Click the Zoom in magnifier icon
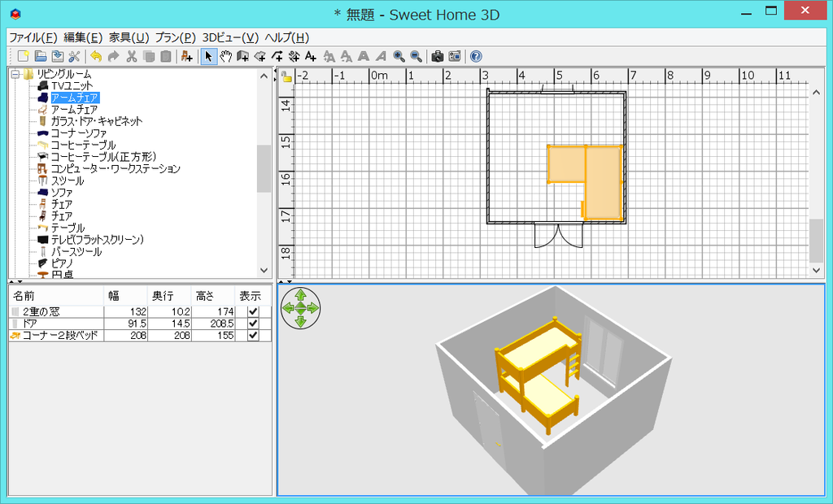833x504 pixels. pyautogui.click(x=399, y=56)
